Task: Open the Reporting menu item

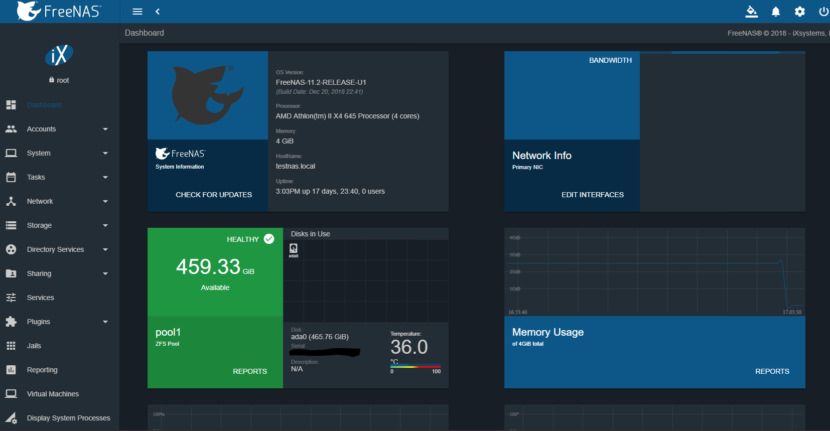Action: 59,370
